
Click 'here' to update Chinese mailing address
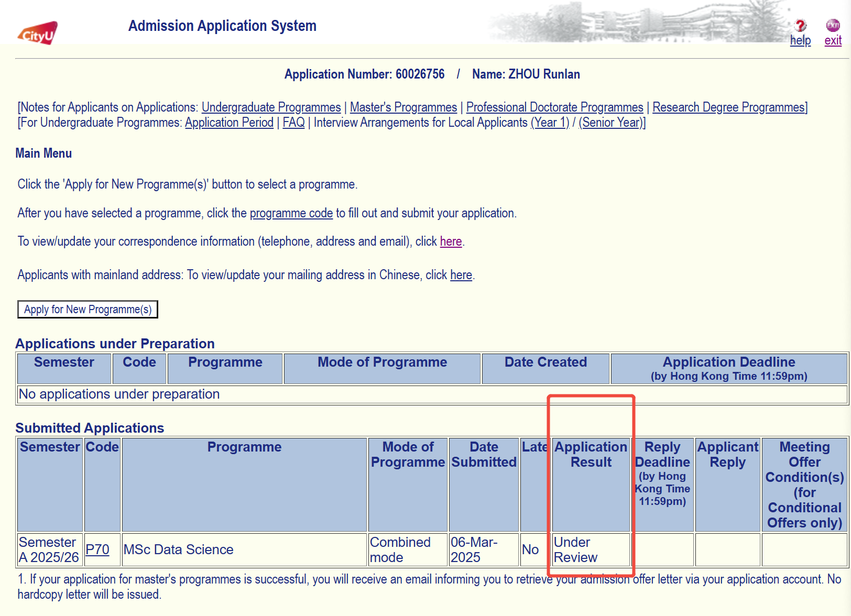pyautogui.click(x=461, y=275)
